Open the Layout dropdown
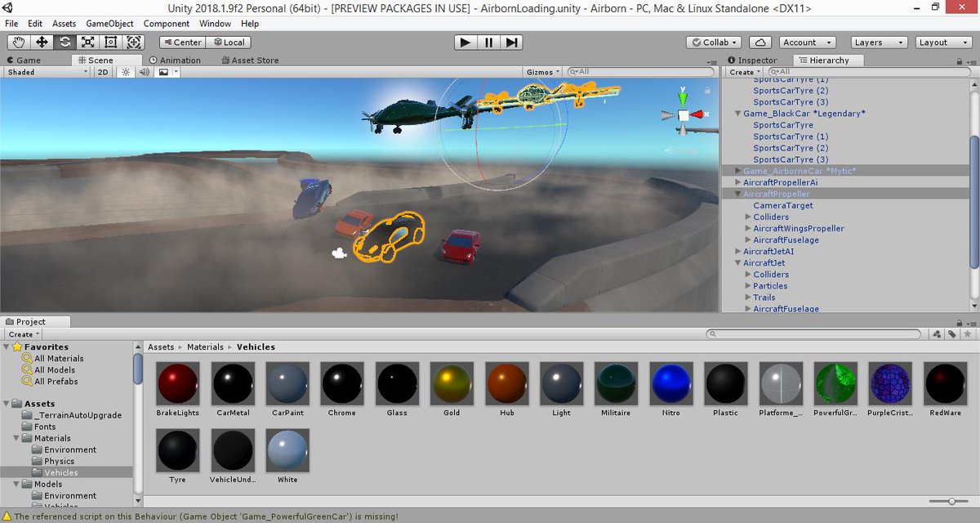 [x=942, y=42]
